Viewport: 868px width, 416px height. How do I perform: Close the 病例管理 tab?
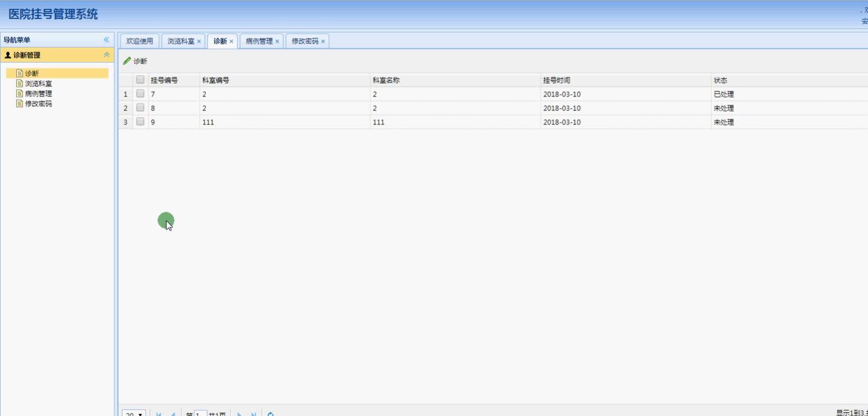pyautogui.click(x=277, y=41)
